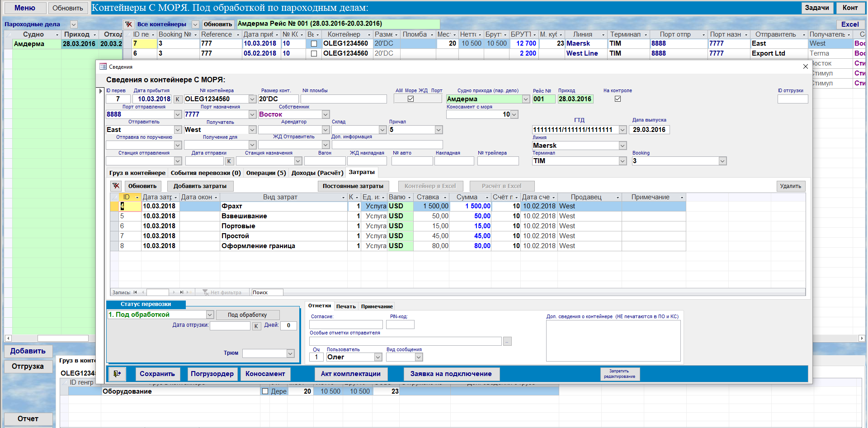Clear the filter in the Затраты tab toolbar

tap(116, 186)
